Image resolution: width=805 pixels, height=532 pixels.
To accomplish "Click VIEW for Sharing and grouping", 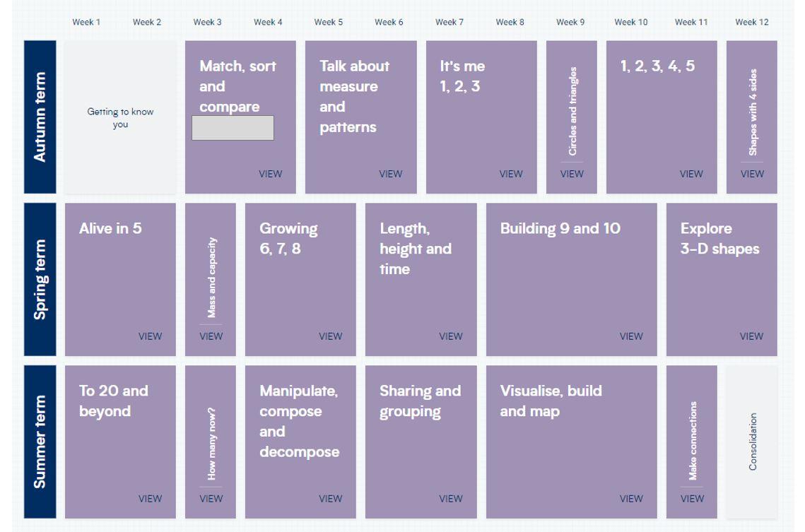I will click(x=451, y=498).
